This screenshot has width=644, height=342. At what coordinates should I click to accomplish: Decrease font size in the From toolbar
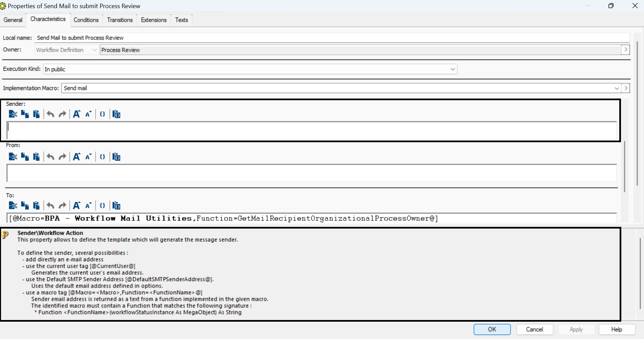point(88,157)
